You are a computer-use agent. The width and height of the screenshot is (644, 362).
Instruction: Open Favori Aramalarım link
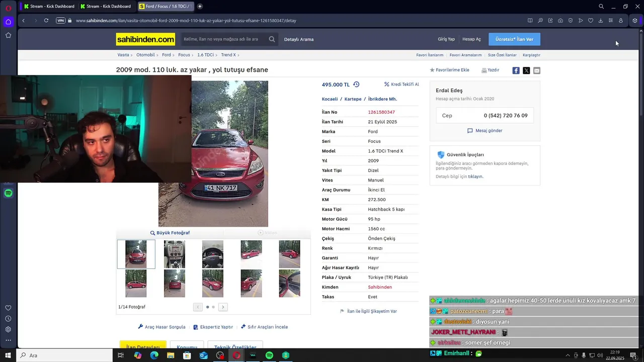(x=465, y=55)
